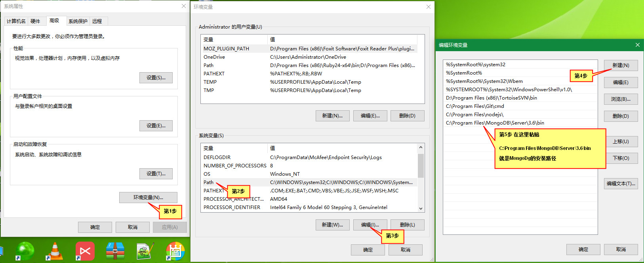Select the TEMP user variable row
Screen dimensions: 644x263
tap(309, 82)
